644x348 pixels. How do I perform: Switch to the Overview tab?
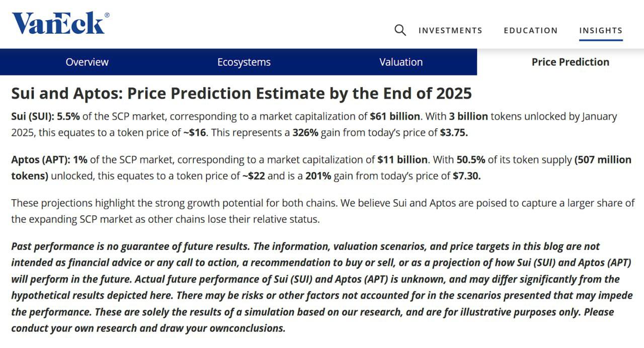(87, 62)
